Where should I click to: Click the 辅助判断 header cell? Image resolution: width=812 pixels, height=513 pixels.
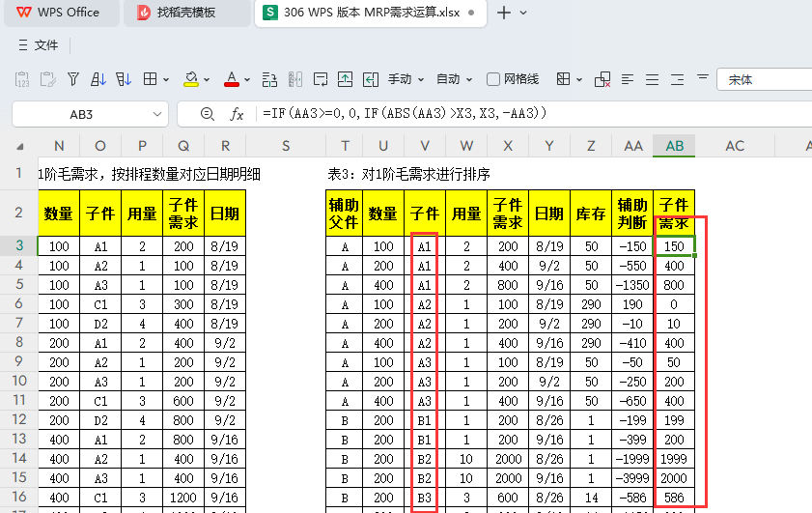pyautogui.click(x=632, y=213)
